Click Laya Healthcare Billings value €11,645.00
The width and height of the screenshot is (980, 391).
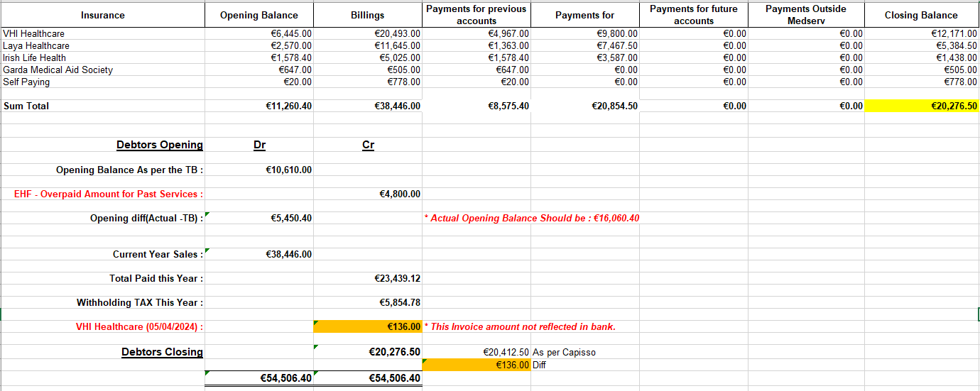[x=368, y=45]
